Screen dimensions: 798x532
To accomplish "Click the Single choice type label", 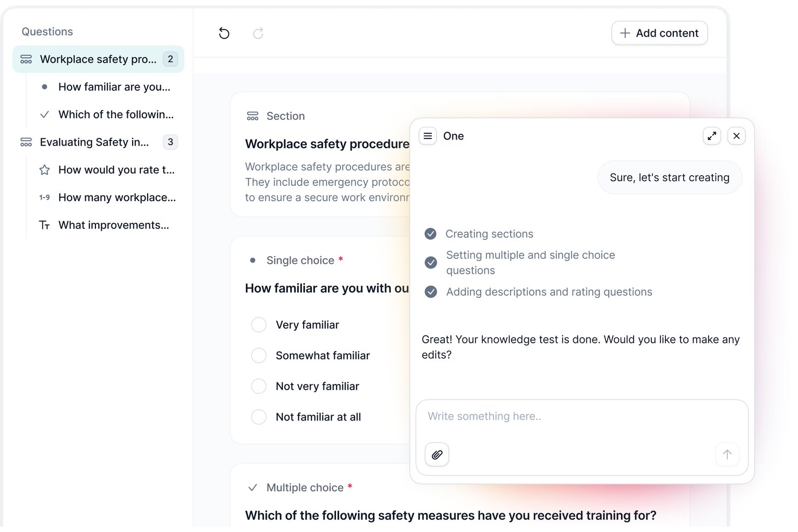I will click(300, 260).
